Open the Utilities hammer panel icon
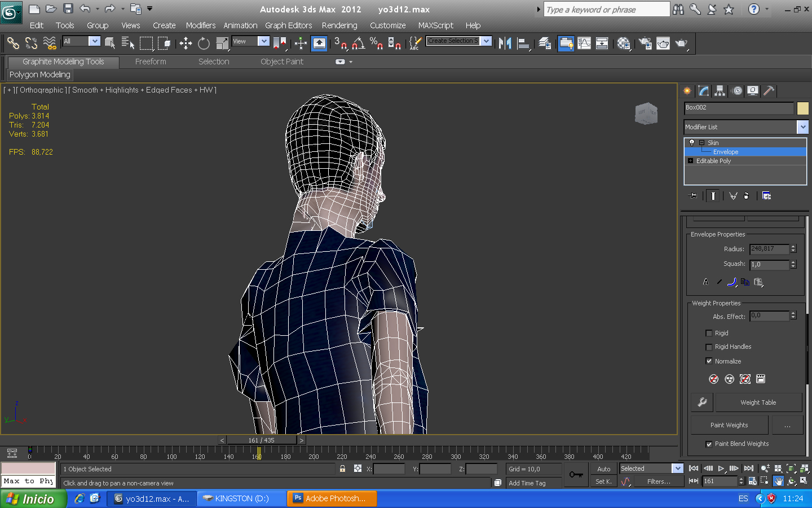 769,91
